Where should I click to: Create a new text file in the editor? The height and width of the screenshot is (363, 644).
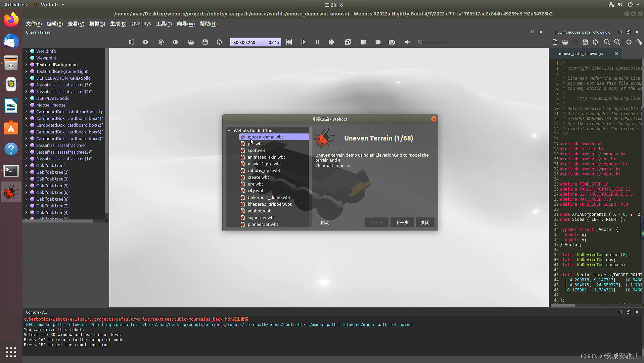pos(555,42)
